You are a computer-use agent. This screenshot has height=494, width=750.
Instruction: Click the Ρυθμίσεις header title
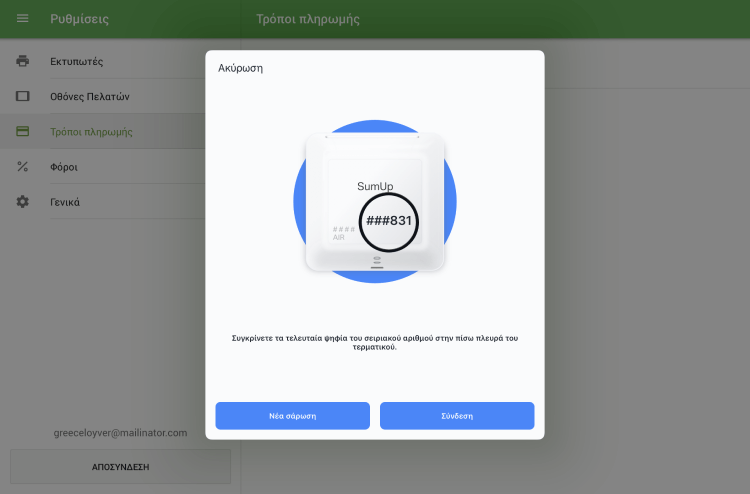pyautogui.click(x=79, y=19)
